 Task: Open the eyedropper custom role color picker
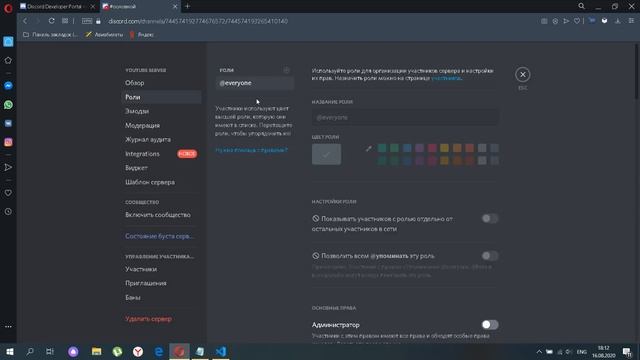369,149
